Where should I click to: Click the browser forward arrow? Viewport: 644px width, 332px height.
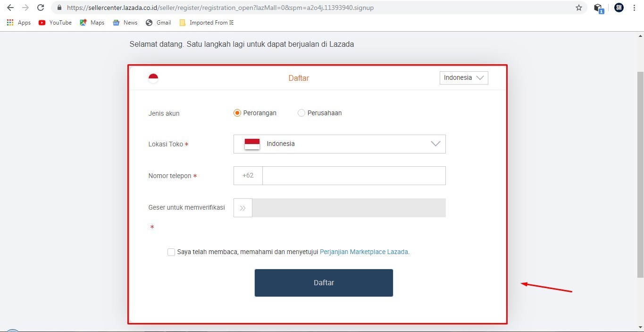[x=25, y=8]
